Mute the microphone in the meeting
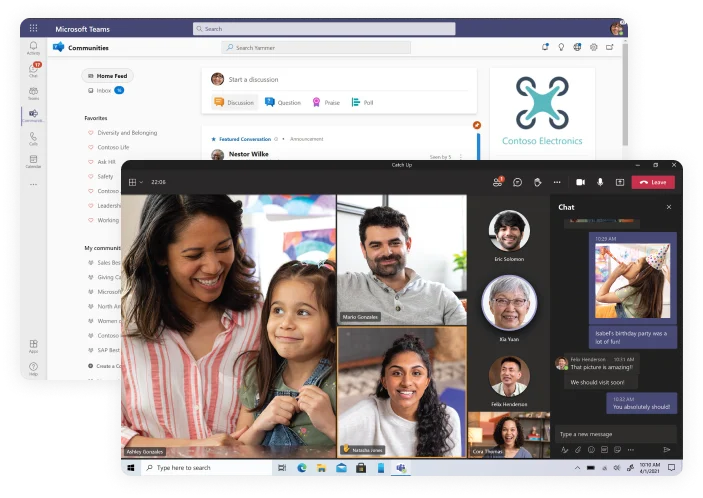 click(600, 182)
